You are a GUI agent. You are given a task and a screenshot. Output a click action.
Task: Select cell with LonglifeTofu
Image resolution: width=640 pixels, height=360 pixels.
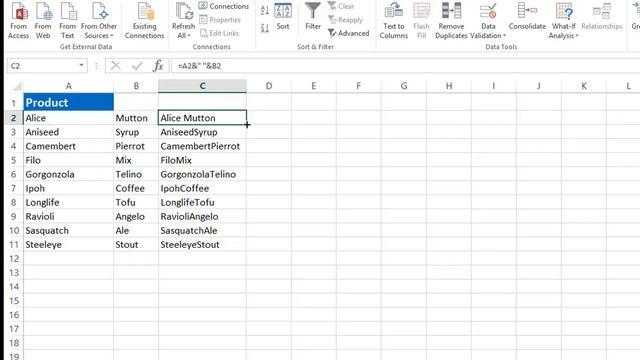[x=202, y=202]
